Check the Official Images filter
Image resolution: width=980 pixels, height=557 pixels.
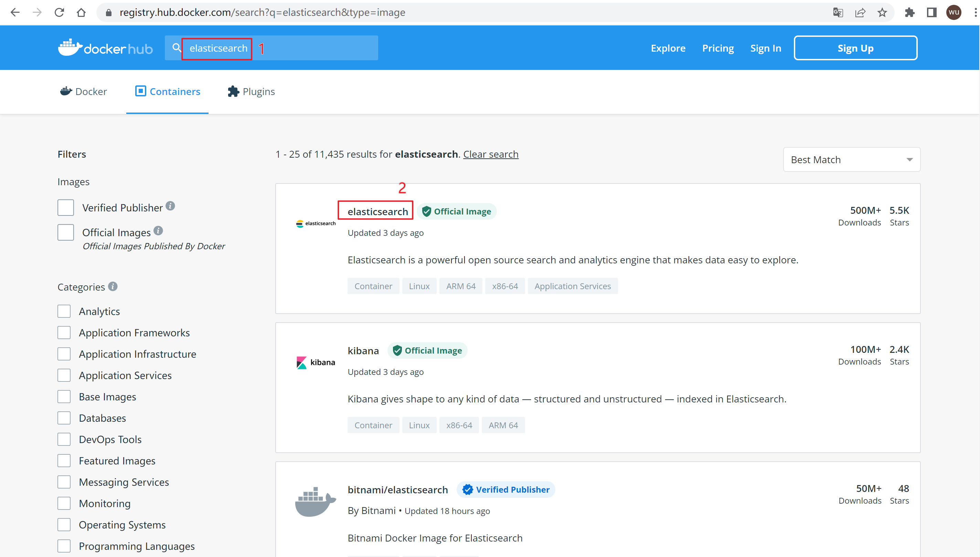66,233
